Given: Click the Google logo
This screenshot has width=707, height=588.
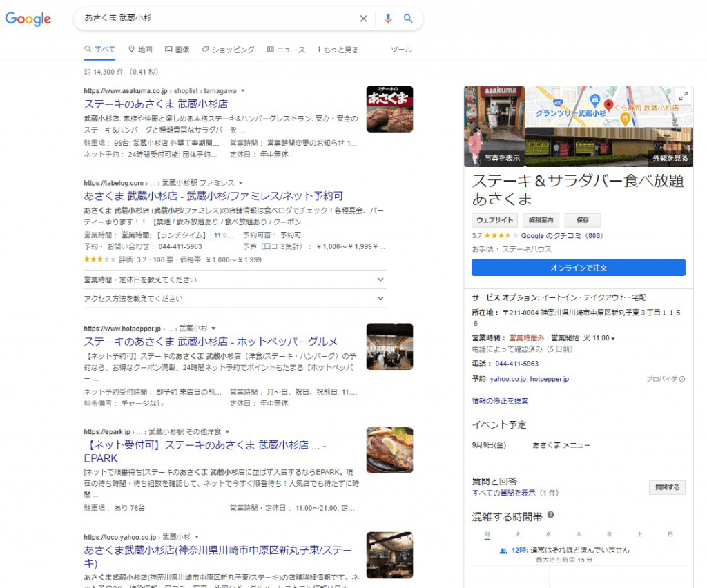Looking at the screenshot, I should tap(28, 19).
